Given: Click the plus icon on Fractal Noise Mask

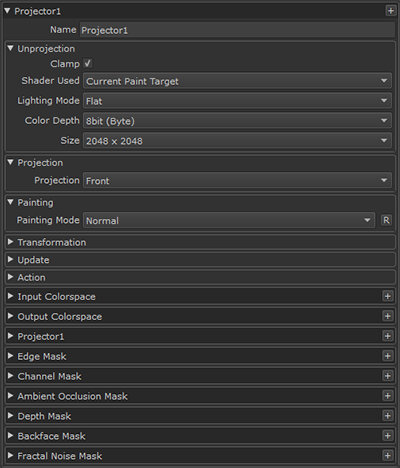Looking at the screenshot, I should click(x=387, y=455).
